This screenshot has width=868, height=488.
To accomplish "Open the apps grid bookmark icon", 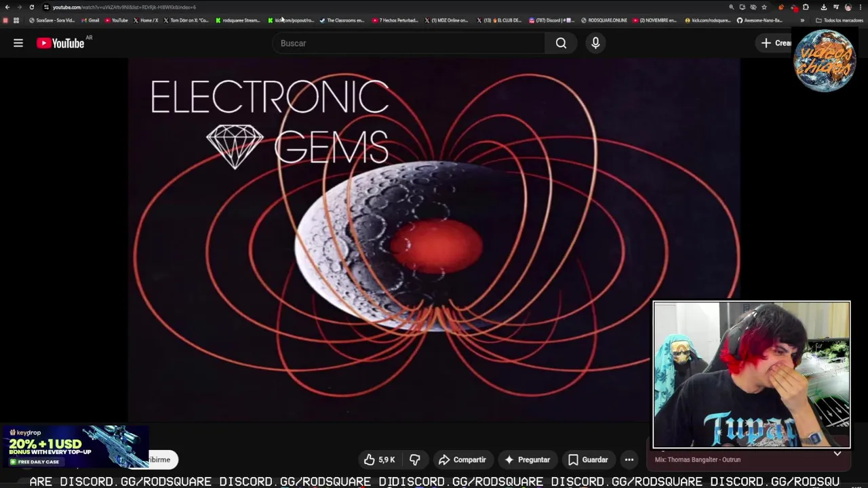I will pos(16,20).
